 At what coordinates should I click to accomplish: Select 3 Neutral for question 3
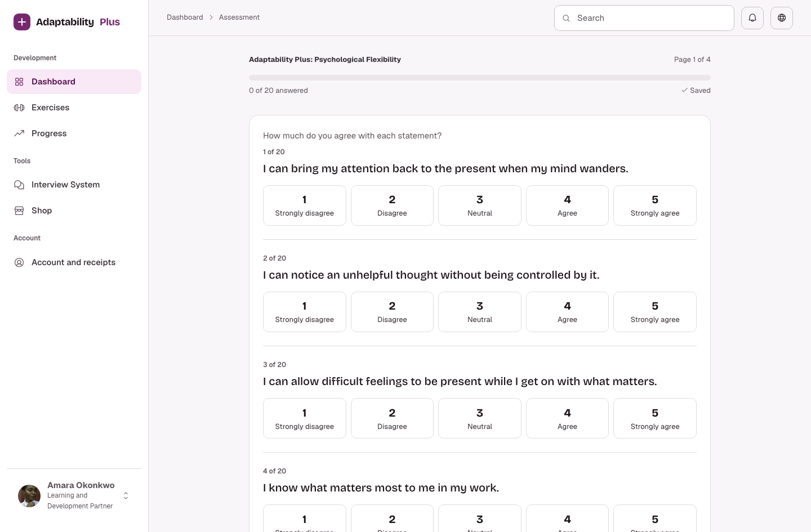pyautogui.click(x=480, y=418)
